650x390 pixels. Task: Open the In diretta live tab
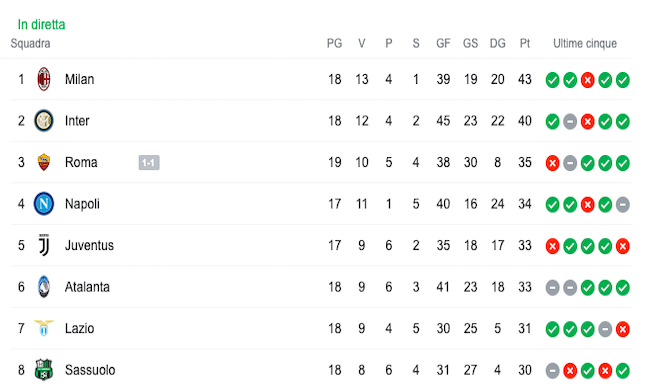click(x=41, y=24)
